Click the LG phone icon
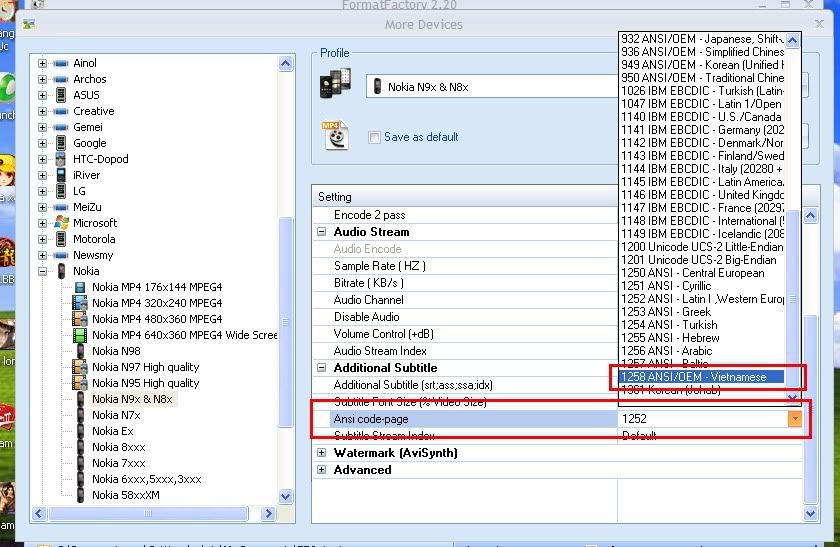 tap(61, 191)
